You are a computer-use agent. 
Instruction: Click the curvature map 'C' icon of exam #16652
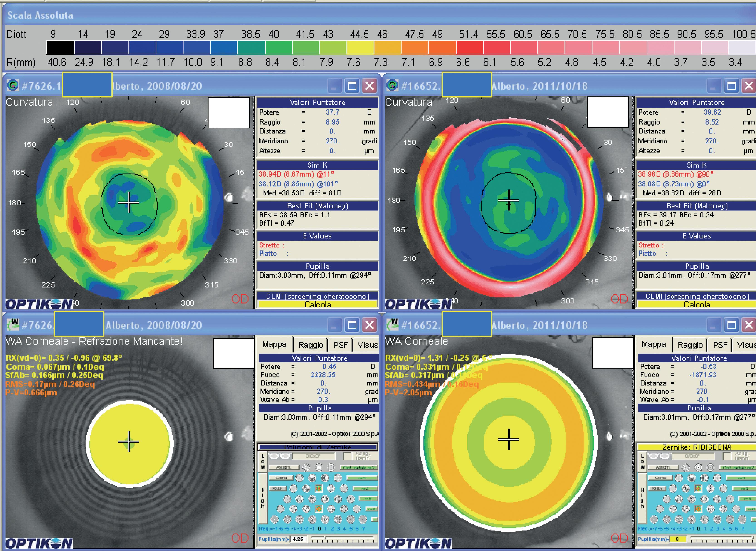(393, 85)
